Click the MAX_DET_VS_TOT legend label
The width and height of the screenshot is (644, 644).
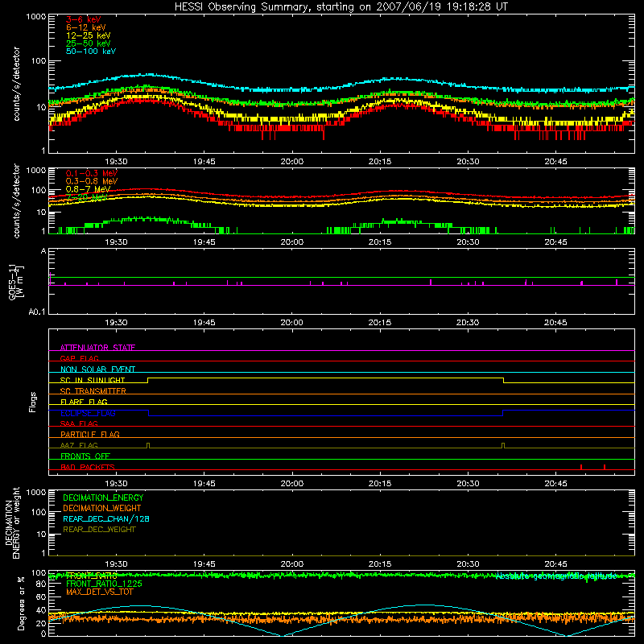tap(100, 592)
